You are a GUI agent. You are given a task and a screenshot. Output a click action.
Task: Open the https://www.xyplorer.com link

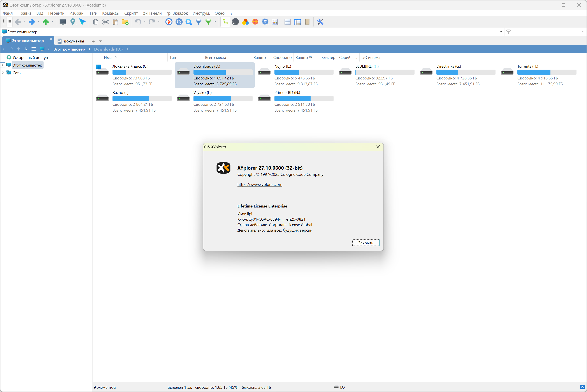pyautogui.click(x=260, y=185)
